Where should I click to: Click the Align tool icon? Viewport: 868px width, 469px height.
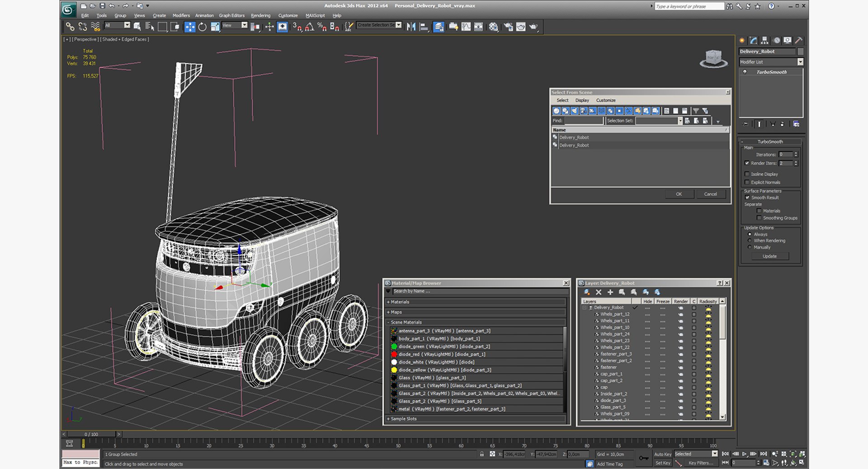[424, 27]
